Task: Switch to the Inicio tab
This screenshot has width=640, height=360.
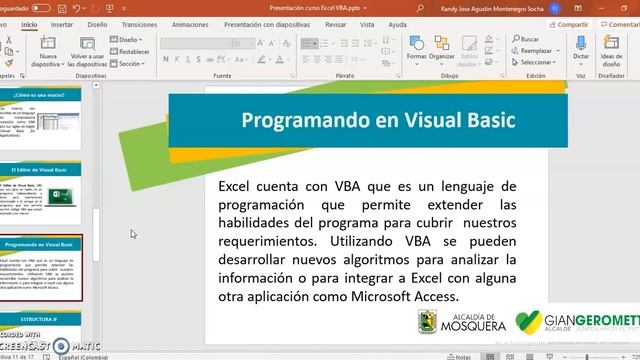Action: [x=29, y=25]
